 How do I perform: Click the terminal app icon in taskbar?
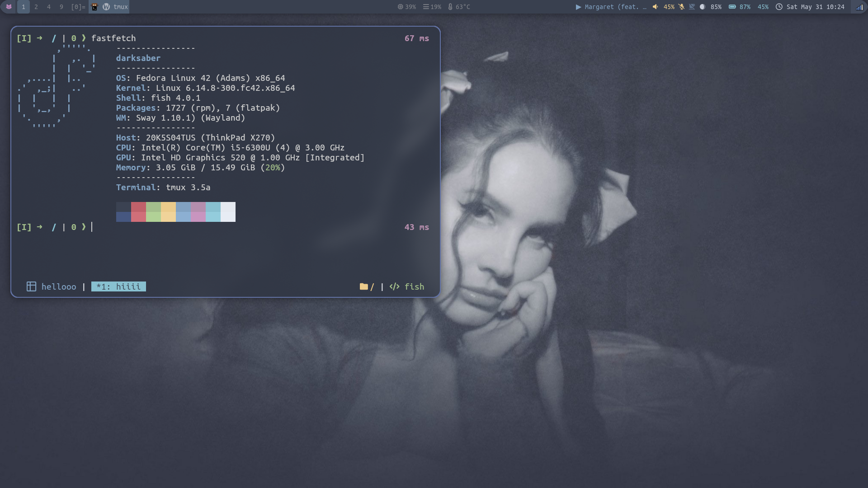coord(94,7)
